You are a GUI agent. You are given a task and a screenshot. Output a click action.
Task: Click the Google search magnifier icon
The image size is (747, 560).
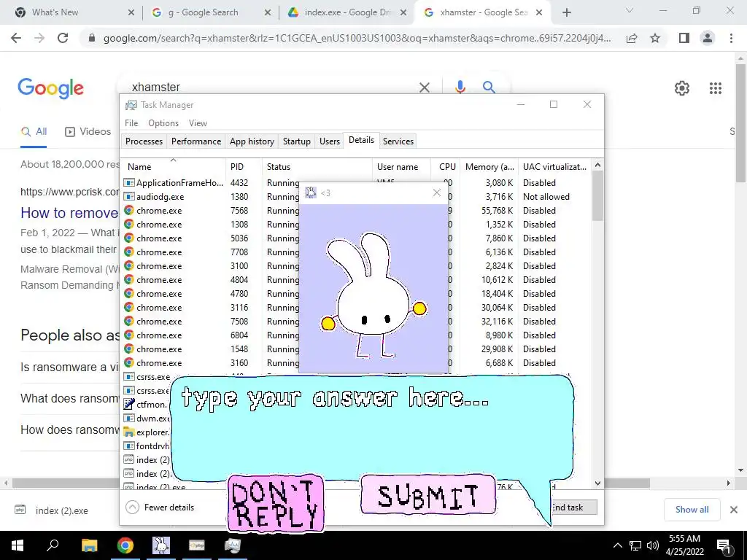click(489, 87)
